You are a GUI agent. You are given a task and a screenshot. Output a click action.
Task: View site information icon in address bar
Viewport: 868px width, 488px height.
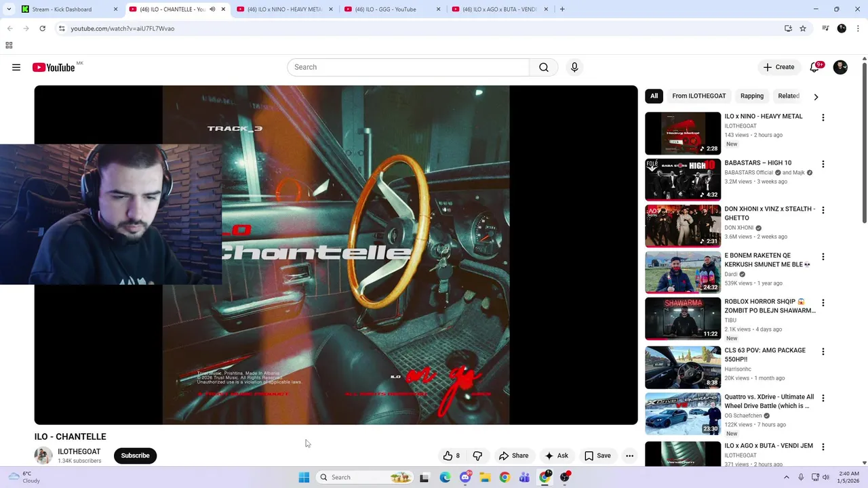(x=62, y=28)
